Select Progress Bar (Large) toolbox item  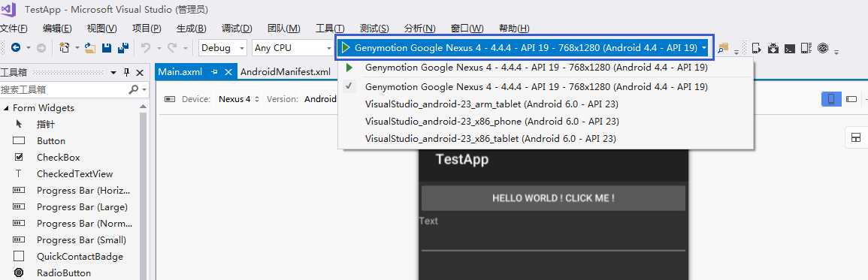82,207
